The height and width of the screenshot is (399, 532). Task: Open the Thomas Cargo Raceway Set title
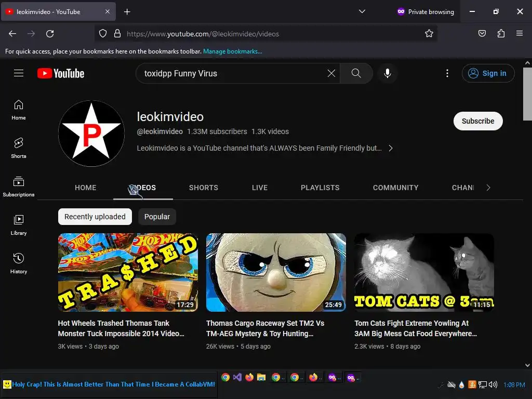[x=265, y=328]
